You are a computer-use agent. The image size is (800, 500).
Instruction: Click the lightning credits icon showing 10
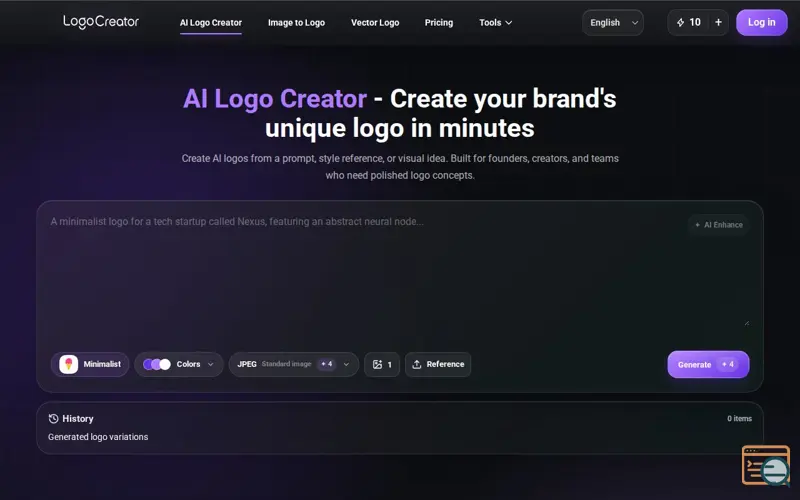tap(681, 22)
